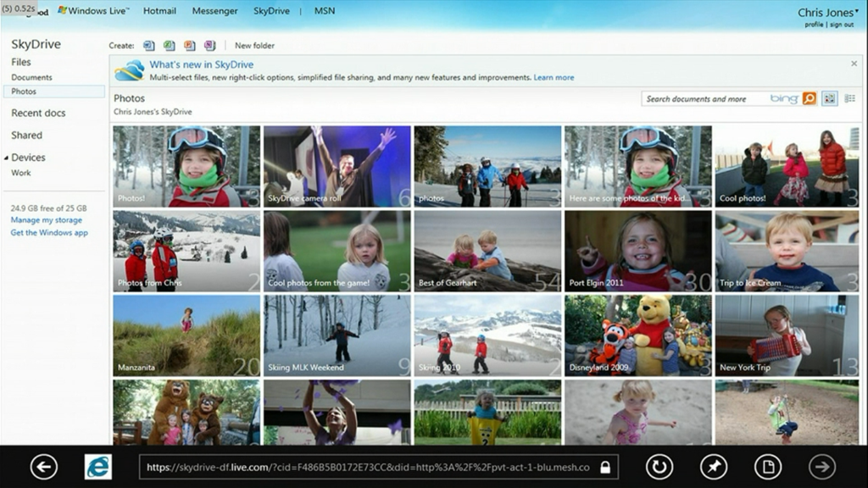Open the Best of Gearhart album
This screenshot has height=488, width=868.
tap(487, 251)
